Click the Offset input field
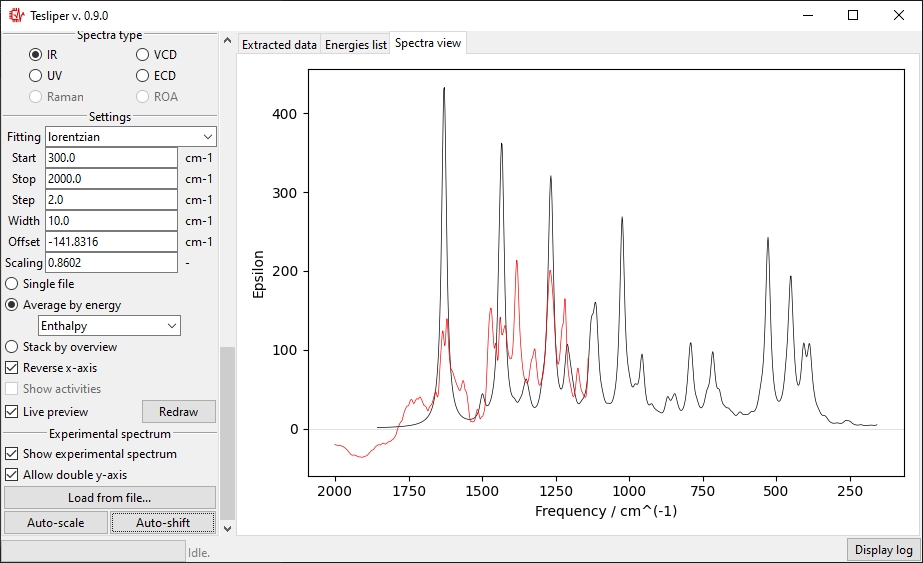923x563 pixels. [x=111, y=241]
